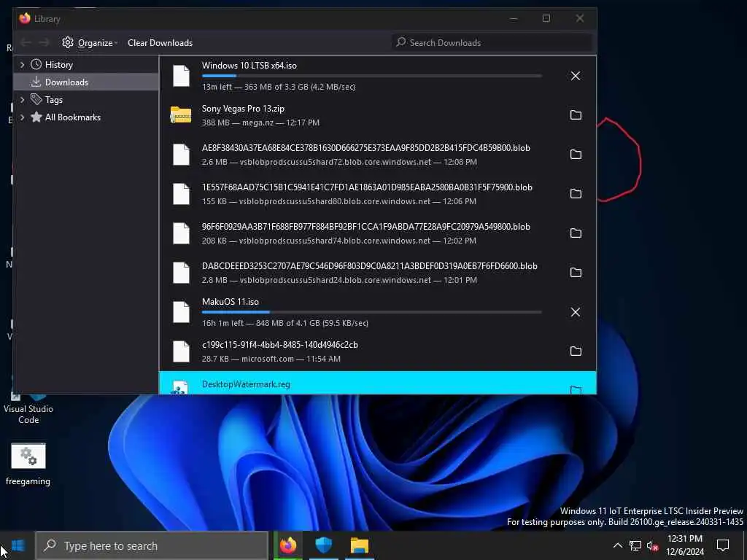Screen dimensions: 747x560
Task: Click the MakuOS 11.iso file icon
Action: click(x=181, y=312)
